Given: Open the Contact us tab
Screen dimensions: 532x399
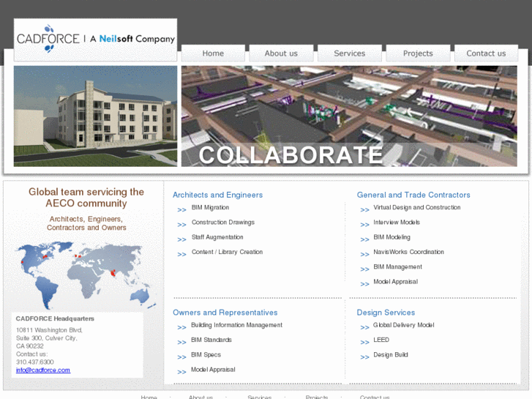Looking at the screenshot, I should point(486,53).
